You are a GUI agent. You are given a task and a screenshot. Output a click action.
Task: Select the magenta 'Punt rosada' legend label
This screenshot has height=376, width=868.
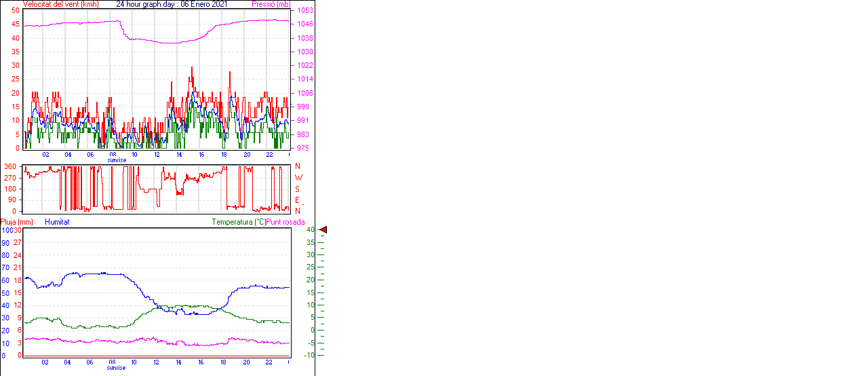click(285, 222)
